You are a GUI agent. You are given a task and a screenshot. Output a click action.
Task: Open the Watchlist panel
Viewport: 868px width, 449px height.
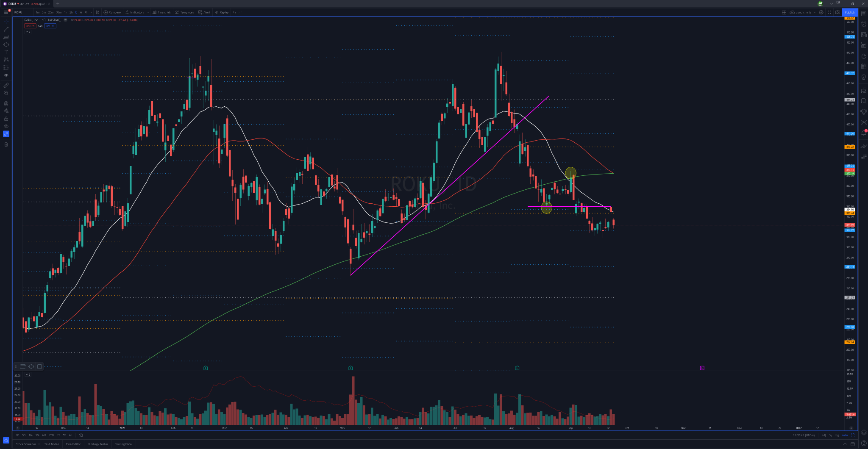(x=864, y=14)
